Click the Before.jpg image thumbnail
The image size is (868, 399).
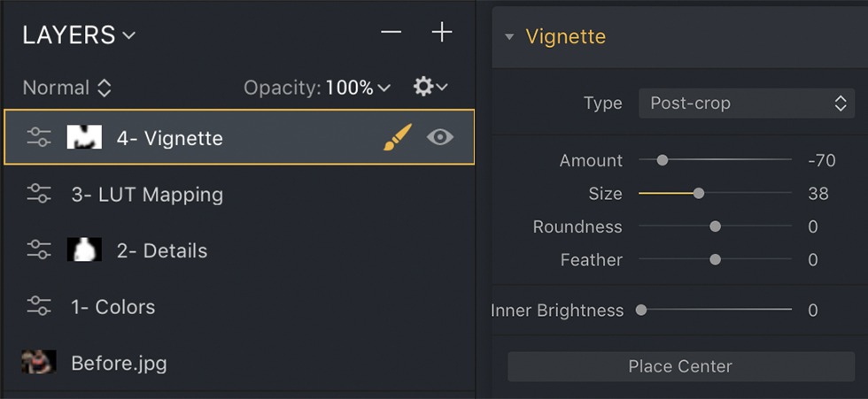[39, 362]
